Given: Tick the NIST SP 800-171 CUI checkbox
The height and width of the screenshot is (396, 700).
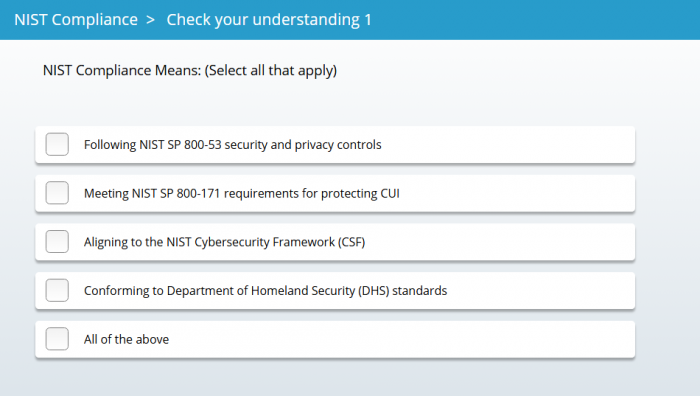Looking at the screenshot, I should click(57, 193).
